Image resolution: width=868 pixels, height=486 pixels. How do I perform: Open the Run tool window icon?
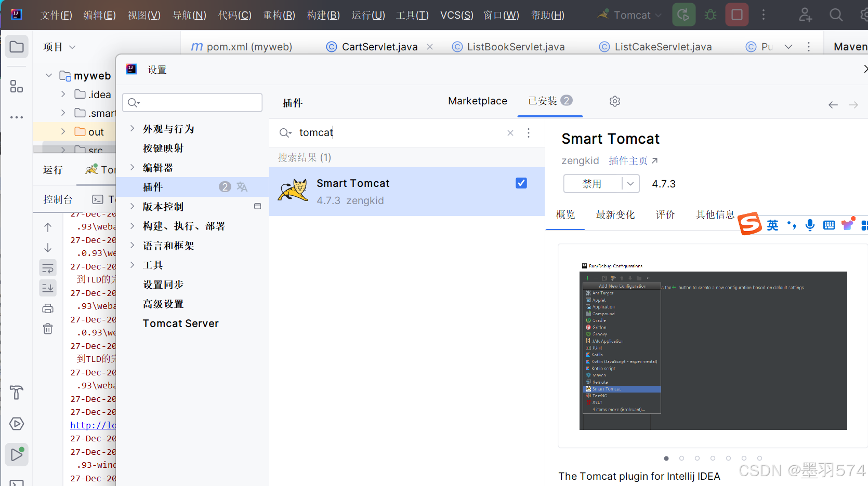(17, 455)
